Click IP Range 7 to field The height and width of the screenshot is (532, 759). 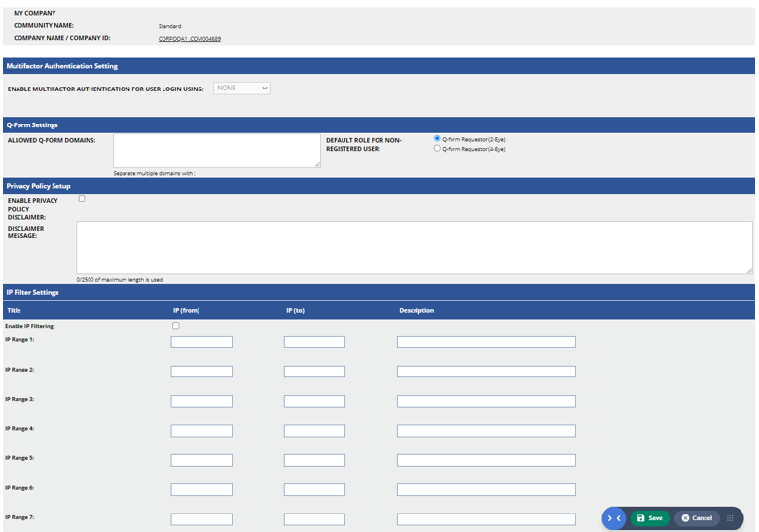pos(314,519)
